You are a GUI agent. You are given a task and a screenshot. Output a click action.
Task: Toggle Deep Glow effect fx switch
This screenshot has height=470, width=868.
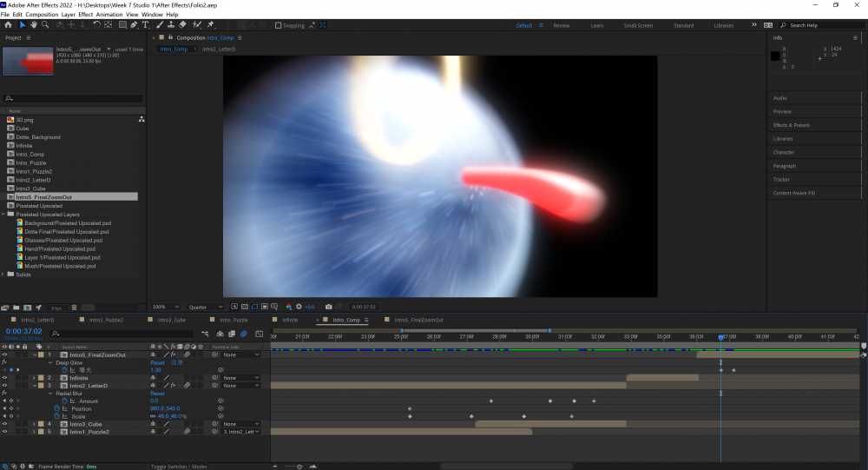(4, 362)
